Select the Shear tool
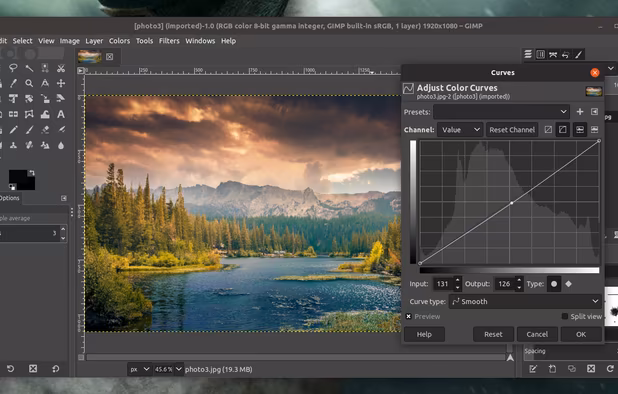The image size is (618, 394). 61,98
